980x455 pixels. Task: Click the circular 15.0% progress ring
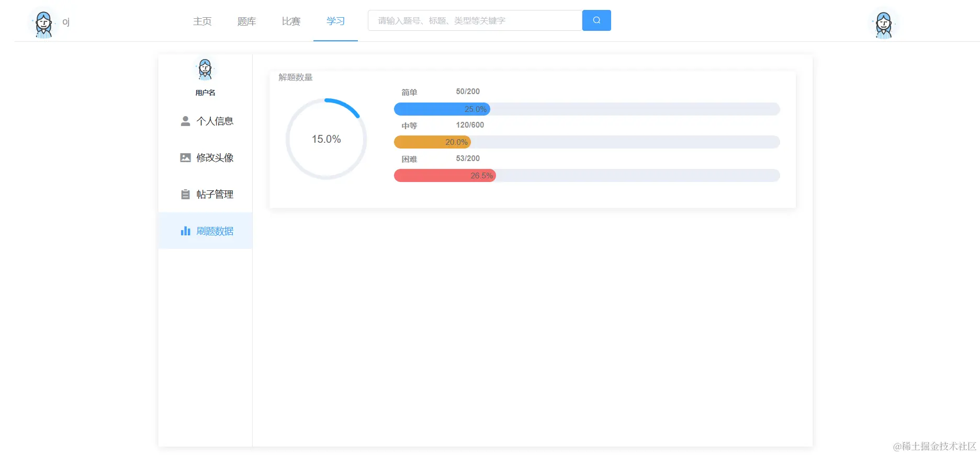click(x=326, y=139)
